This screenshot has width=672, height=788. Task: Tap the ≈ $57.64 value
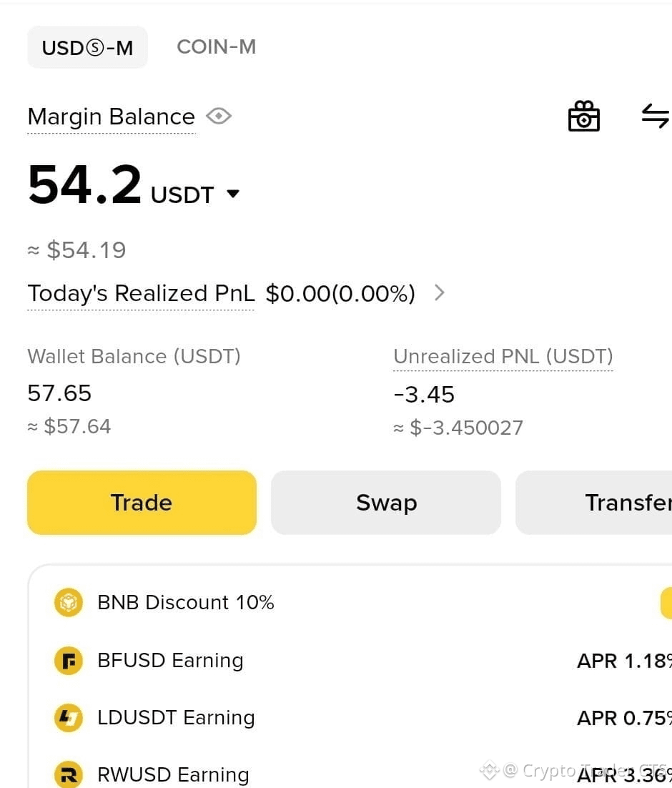69,426
